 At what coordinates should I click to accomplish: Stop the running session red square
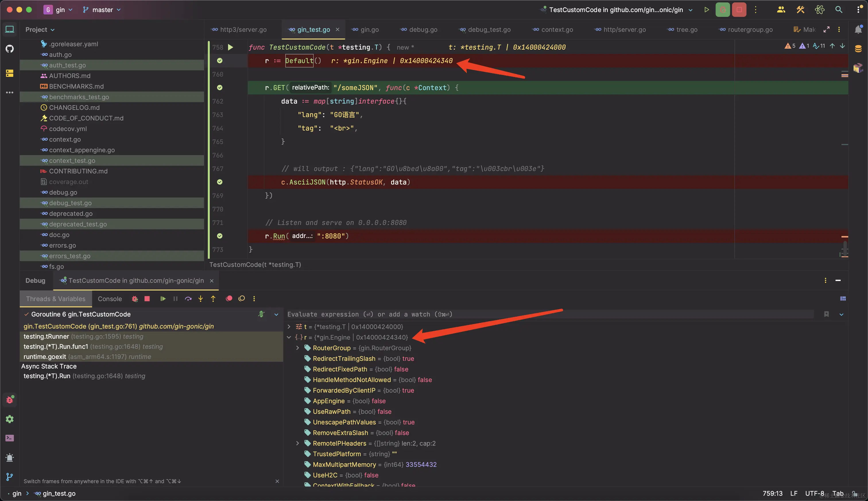coord(739,10)
